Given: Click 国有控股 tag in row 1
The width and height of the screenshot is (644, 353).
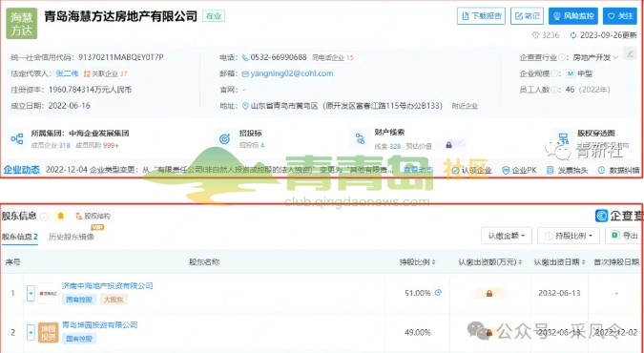Looking at the screenshot, I should pyautogui.click(x=79, y=300).
